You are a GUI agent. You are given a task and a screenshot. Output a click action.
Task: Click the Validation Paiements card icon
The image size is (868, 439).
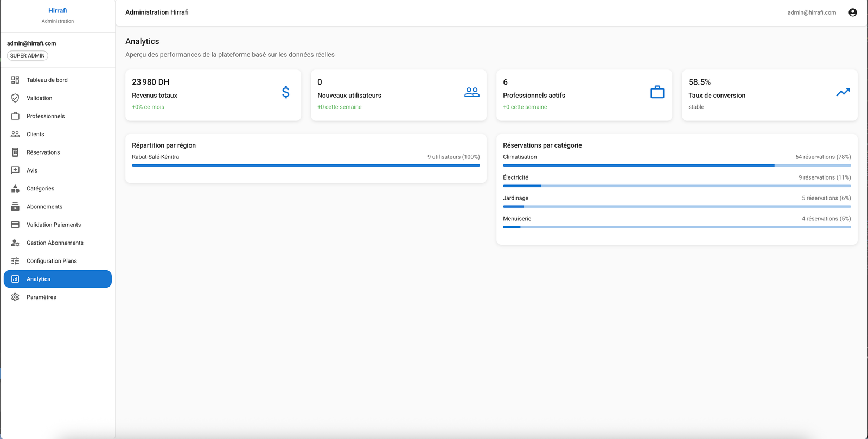click(x=15, y=225)
